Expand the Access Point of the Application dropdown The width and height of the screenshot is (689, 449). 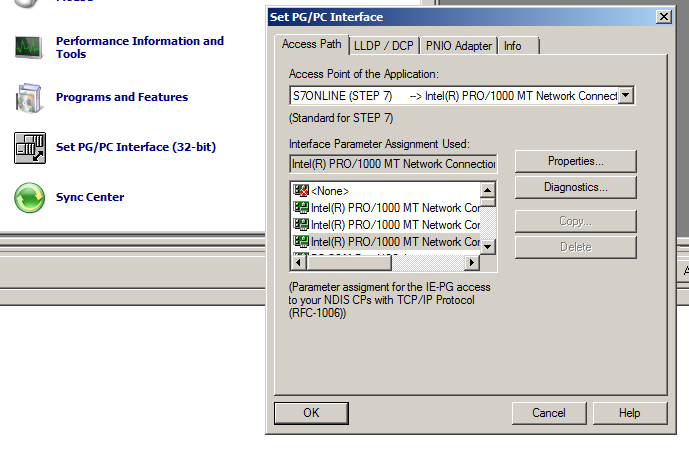click(626, 95)
